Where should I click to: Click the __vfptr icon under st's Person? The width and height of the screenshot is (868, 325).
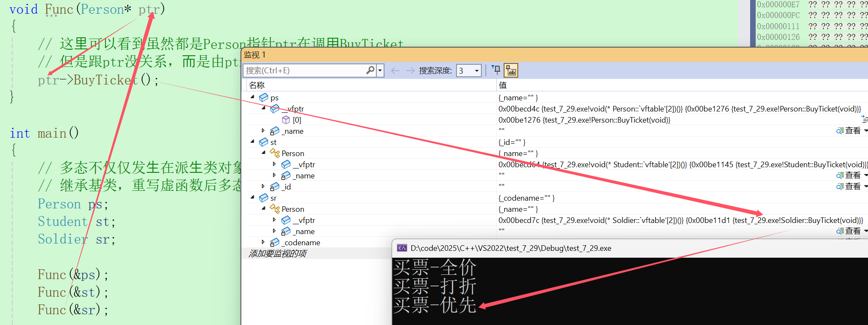pyautogui.click(x=286, y=165)
